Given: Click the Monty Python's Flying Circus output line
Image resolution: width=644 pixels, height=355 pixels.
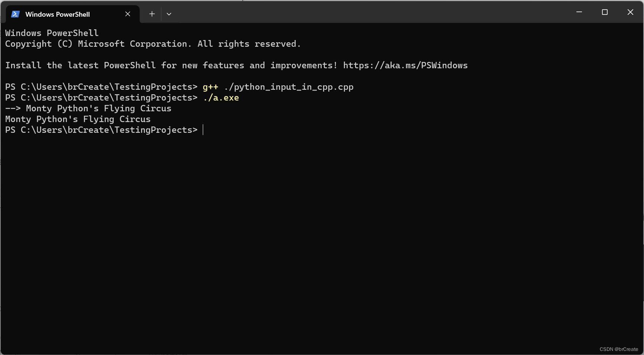Looking at the screenshot, I should (78, 119).
